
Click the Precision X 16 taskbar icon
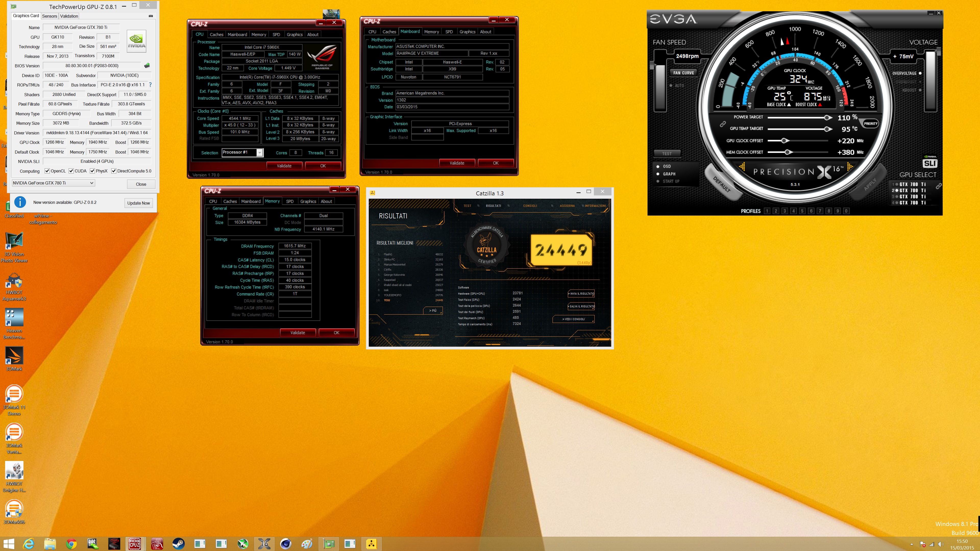point(264,543)
